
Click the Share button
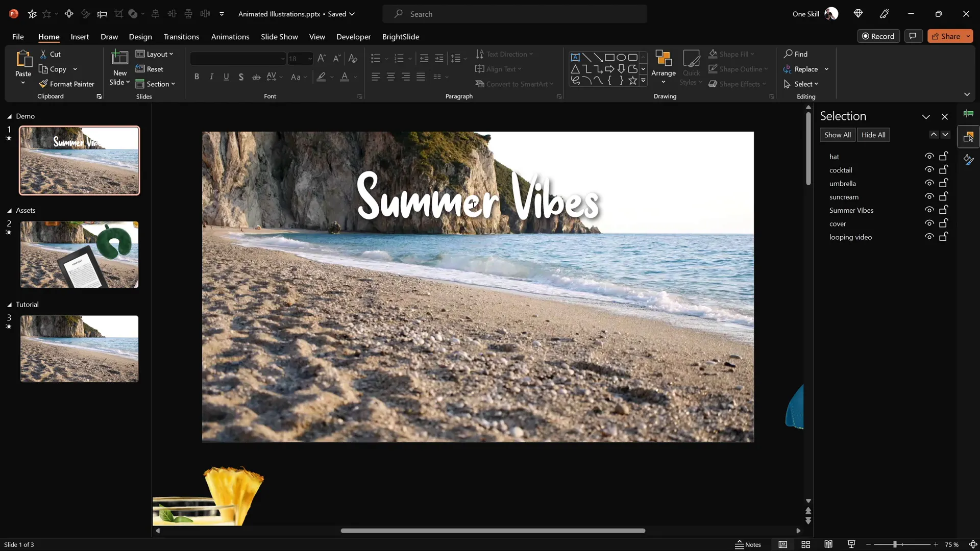click(945, 36)
